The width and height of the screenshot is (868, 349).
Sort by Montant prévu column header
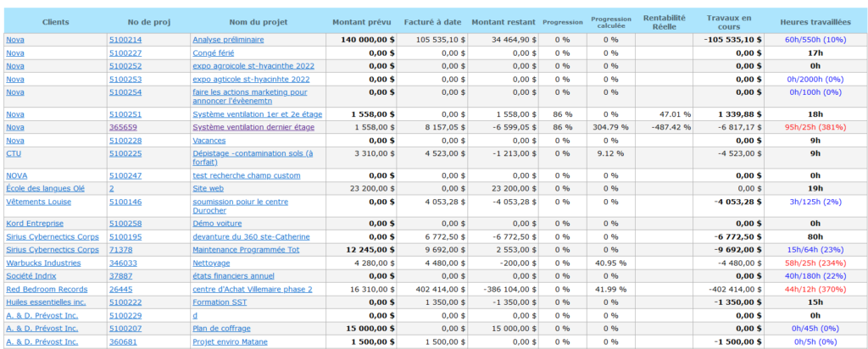361,22
